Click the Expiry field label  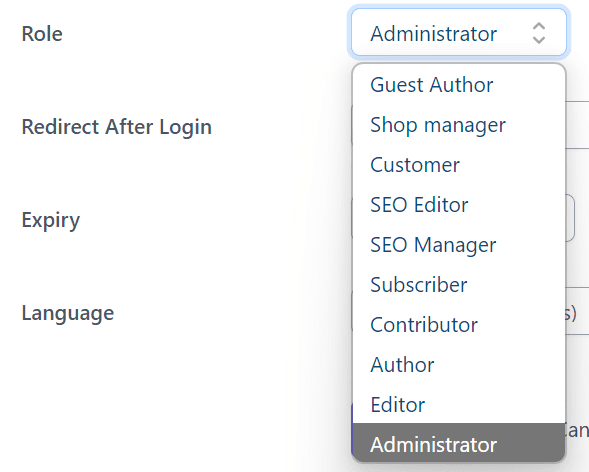tap(51, 220)
